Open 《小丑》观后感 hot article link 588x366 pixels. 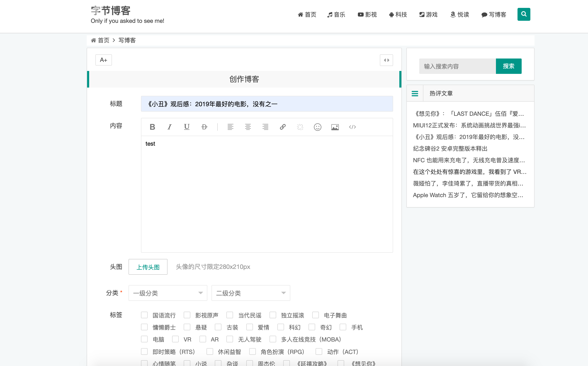[469, 137]
